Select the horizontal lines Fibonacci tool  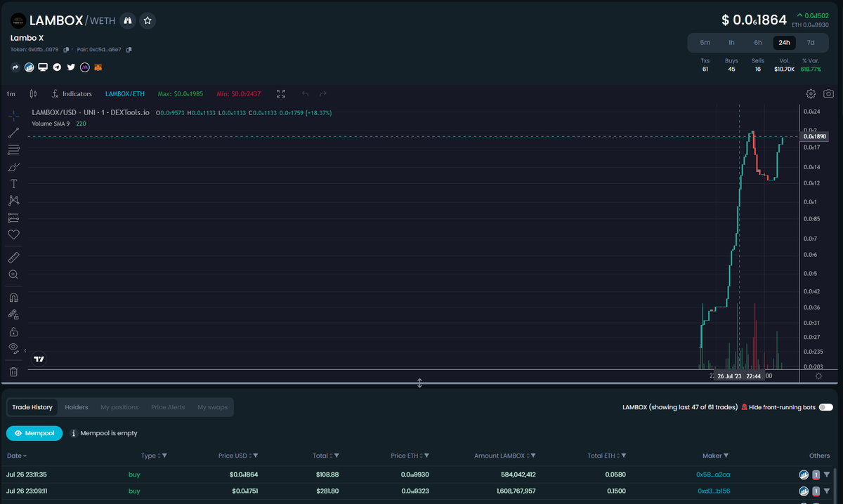coord(13,150)
